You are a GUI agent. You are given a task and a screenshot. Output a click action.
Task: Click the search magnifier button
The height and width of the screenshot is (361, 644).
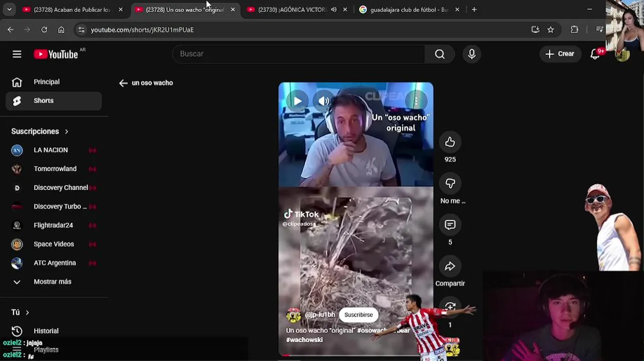tap(440, 54)
